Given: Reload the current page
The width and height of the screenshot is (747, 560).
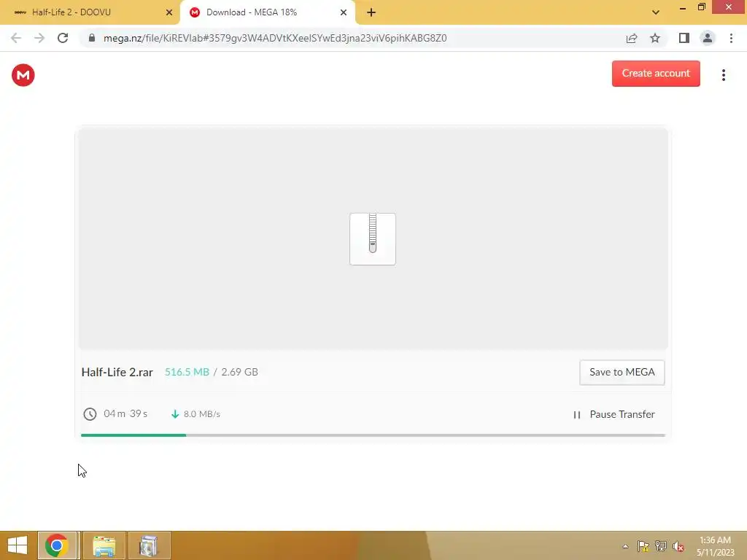Looking at the screenshot, I should 63,38.
